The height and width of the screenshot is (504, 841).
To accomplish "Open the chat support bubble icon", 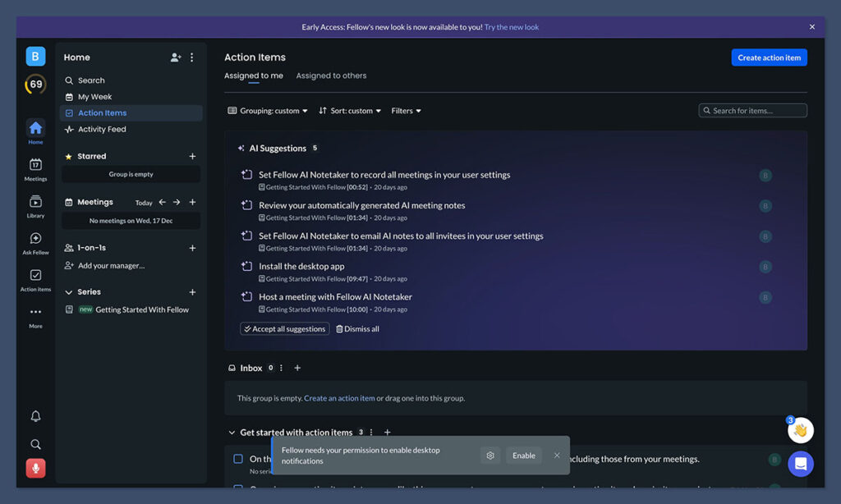I will coord(800,464).
